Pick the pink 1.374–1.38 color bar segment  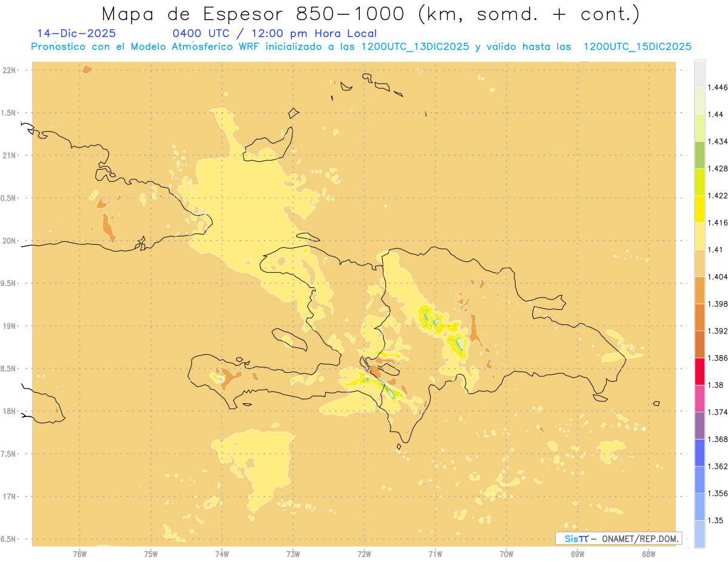[x=699, y=398]
